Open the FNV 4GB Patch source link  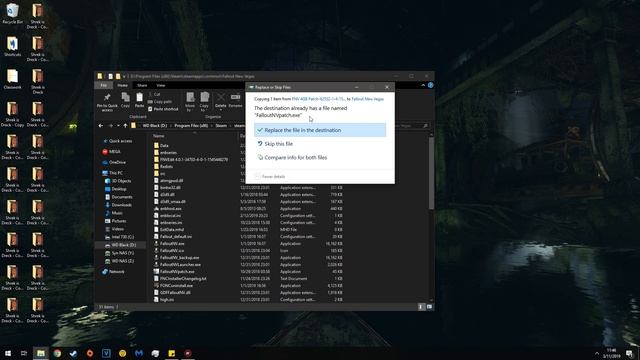pyautogui.click(x=318, y=99)
